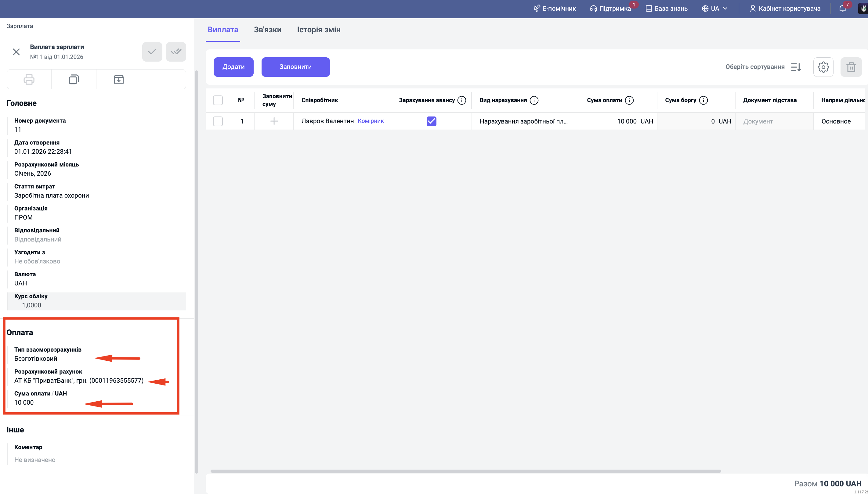
Task: Open the UA language dropdown
Action: point(714,9)
